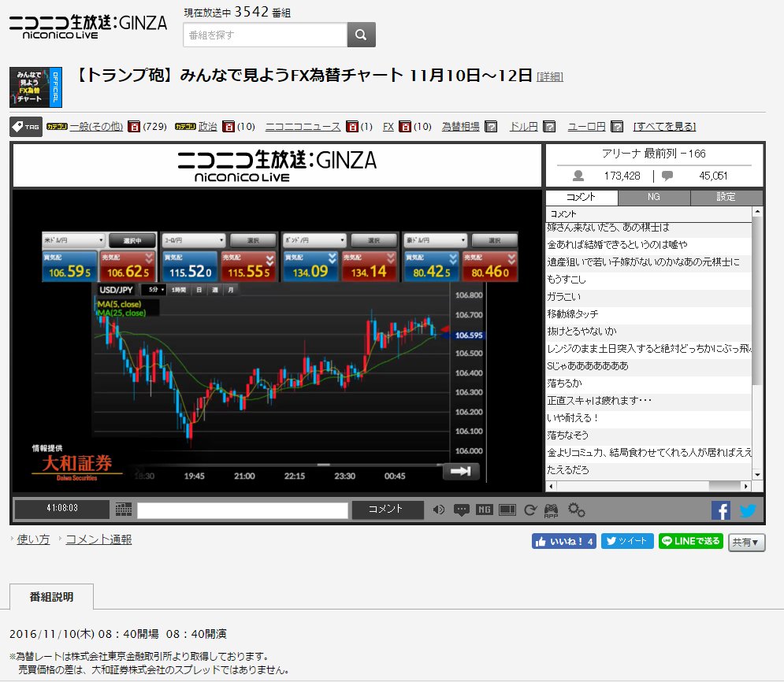
Task: Click the chart time-range scroll slider
Action: pyautogui.click(x=324, y=465)
